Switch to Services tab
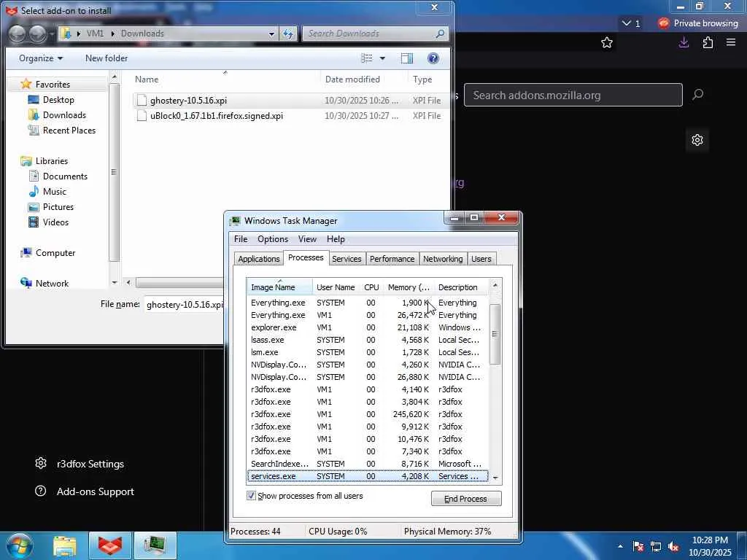Screen dimensions: 747x560 coord(347,259)
